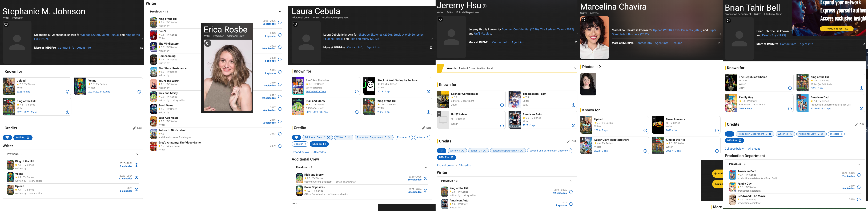Click the chevron beside Laura Cebula's bio

(432, 39)
